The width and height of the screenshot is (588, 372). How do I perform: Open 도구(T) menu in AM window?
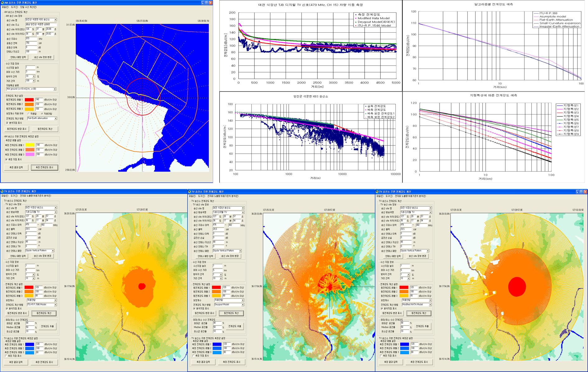14,7
